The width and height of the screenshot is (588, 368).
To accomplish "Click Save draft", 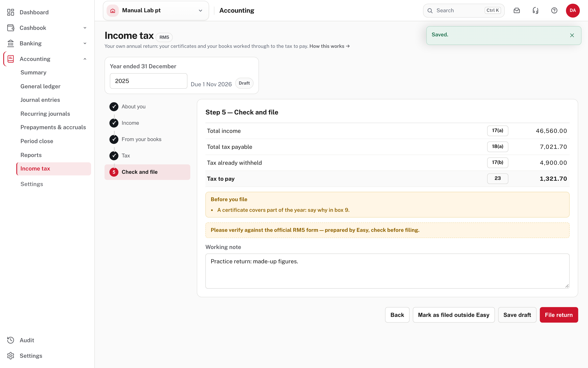I will [517, 315].
